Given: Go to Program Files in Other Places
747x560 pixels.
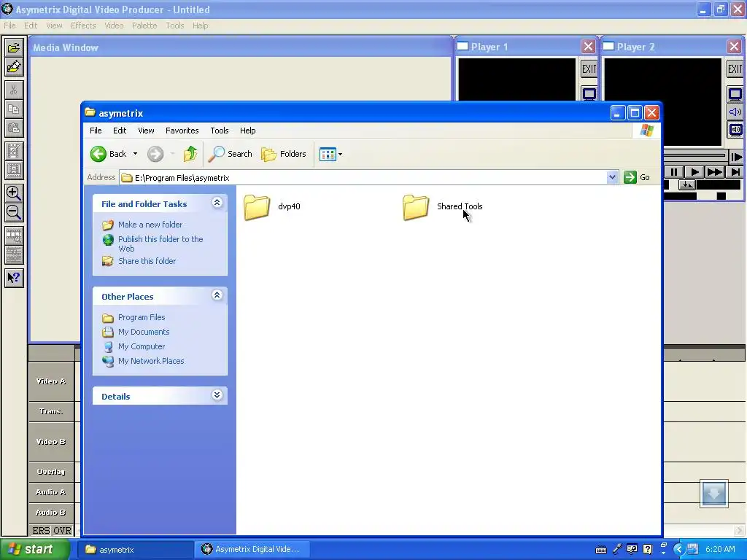Looking at the screenshot, I should pos(142,317).
